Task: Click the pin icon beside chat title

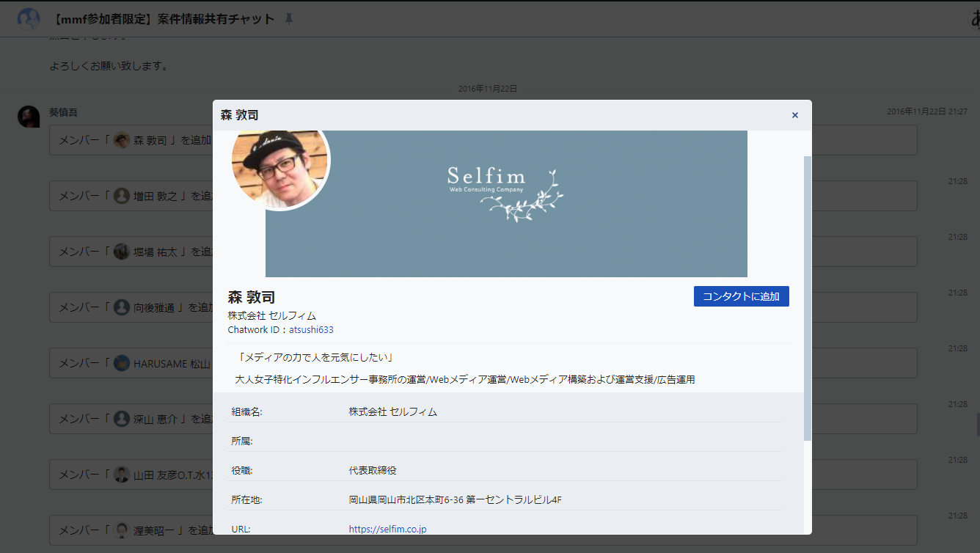Action: click(x=288, y=19)
